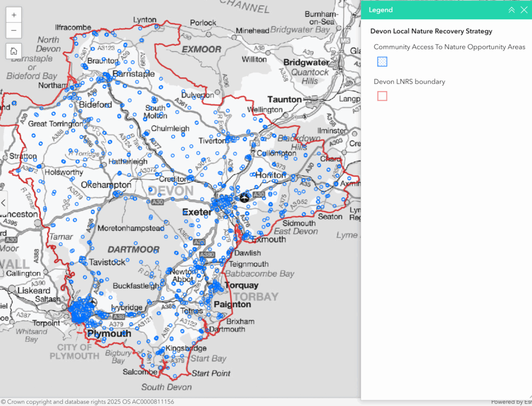Select the blue Community Access legend swatch
Viewport: 532px width, 406px height.
[382, 62]
